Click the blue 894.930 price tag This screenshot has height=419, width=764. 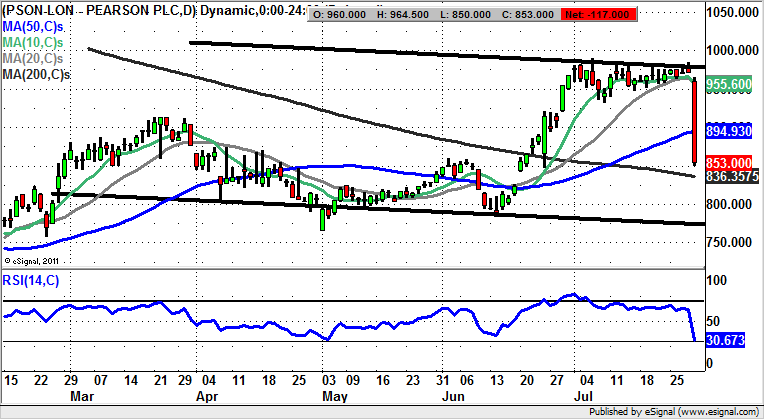[728, 131]
